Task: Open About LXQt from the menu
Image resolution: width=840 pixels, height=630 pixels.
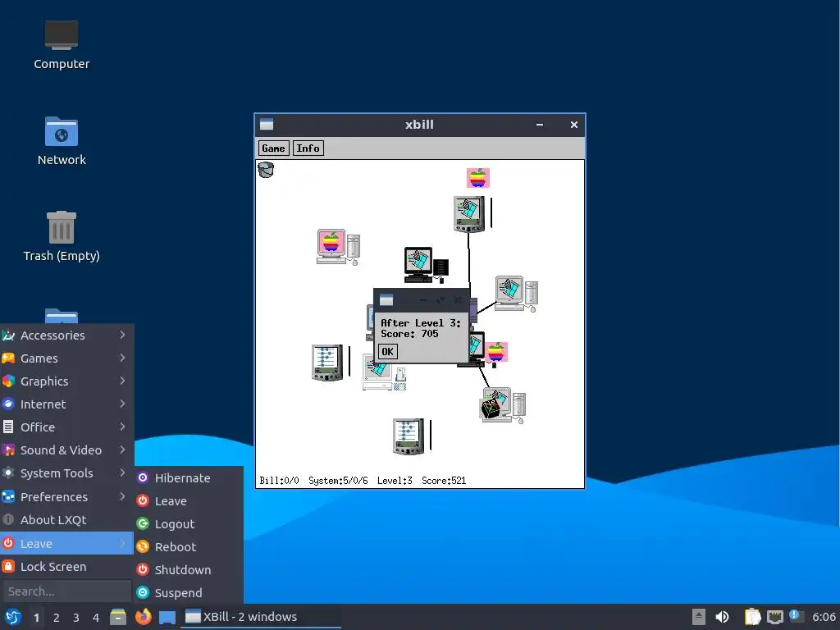Action: pos(67,520)
